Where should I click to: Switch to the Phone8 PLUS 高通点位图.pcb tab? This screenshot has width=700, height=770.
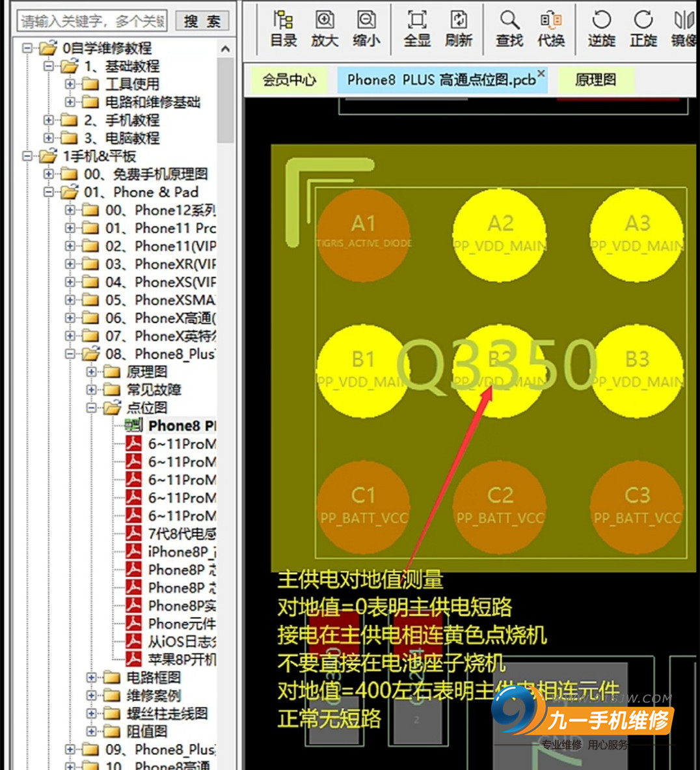[441, 79]
